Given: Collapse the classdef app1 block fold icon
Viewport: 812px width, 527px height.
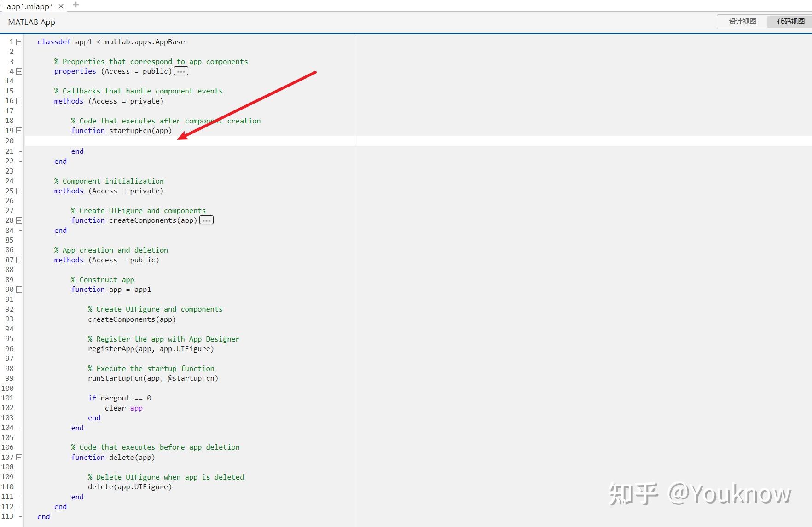Looking at the screenshot, I should (19, 41).
